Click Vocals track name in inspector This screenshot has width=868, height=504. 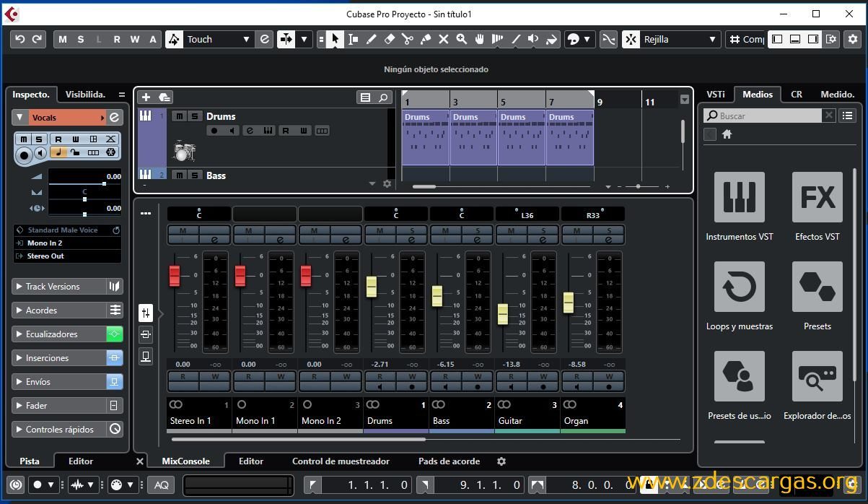(x=66, y=118)
